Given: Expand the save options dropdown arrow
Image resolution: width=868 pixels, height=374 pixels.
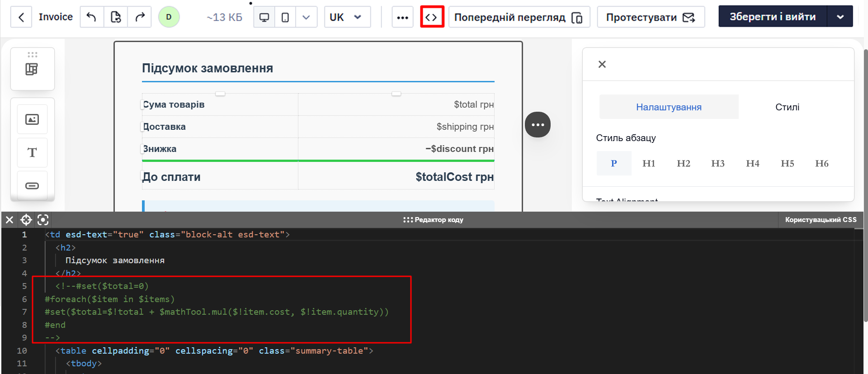Looking at the screenshot, I should coord(840,17).
